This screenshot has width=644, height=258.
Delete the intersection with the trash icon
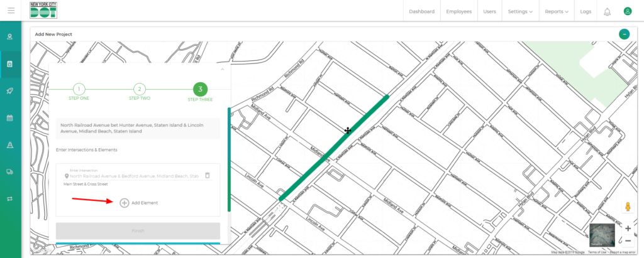pyautogui.click(x=208, y=176)
